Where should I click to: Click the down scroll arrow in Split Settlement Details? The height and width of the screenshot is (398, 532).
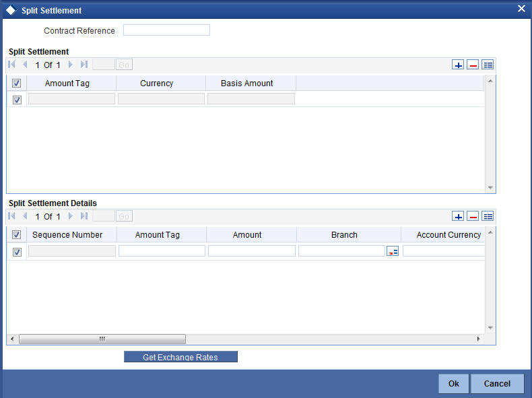(x=490, y=328)
